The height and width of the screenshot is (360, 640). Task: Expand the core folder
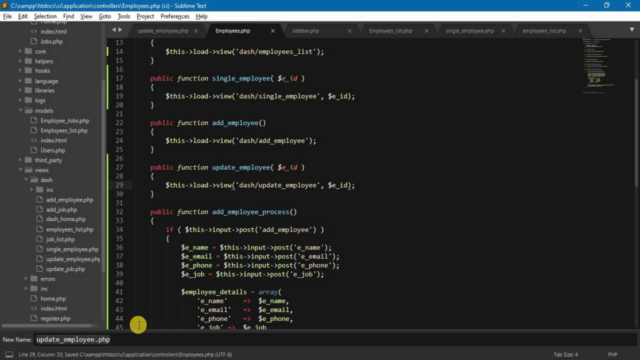tap(20, 51)
